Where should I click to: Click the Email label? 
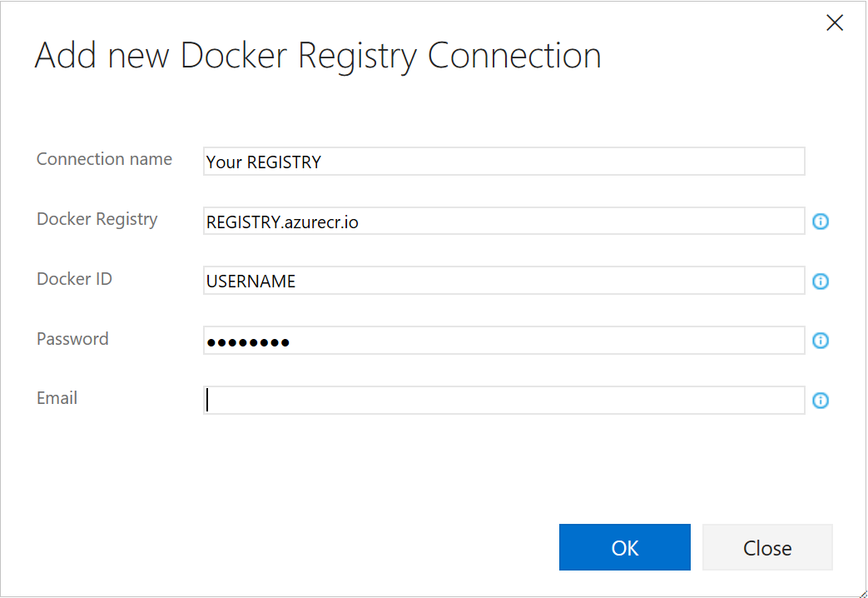pos(57,398)
